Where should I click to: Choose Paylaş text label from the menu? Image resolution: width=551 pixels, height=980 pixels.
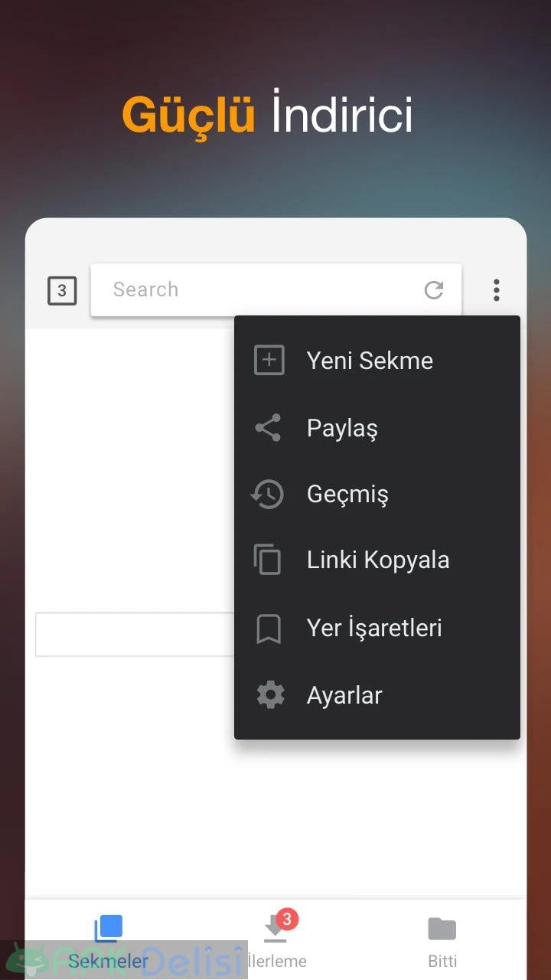pos(342,428)
